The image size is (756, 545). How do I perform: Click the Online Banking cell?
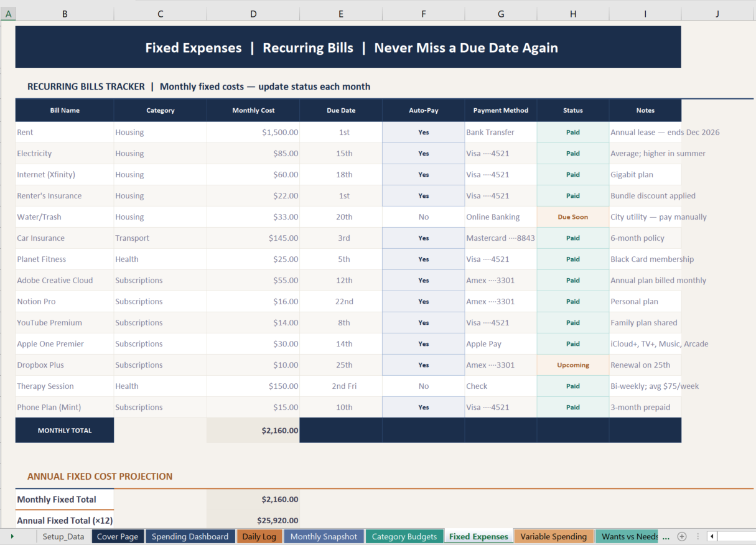point(501,217)
